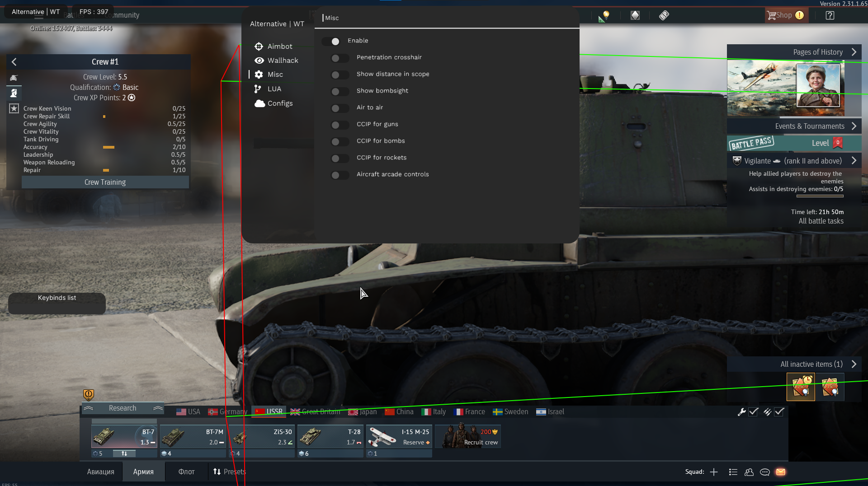The image size is (868, 486).
Task: Click the Accuracy skill progress bar
Action: [108, 147]
